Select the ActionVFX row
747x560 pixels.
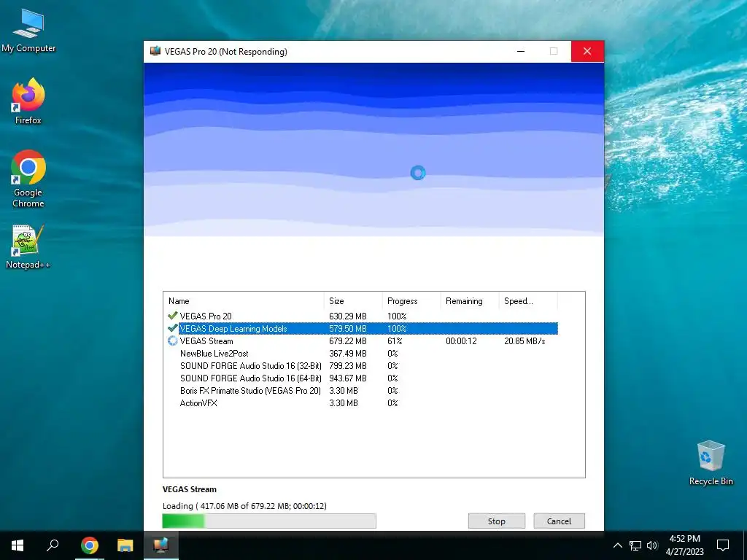pos(362,402)
